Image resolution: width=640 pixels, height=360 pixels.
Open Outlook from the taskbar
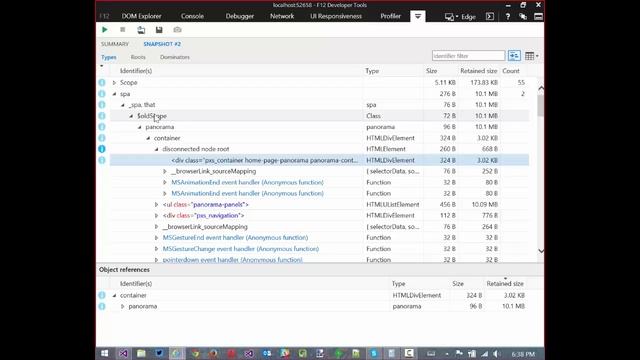267,353
